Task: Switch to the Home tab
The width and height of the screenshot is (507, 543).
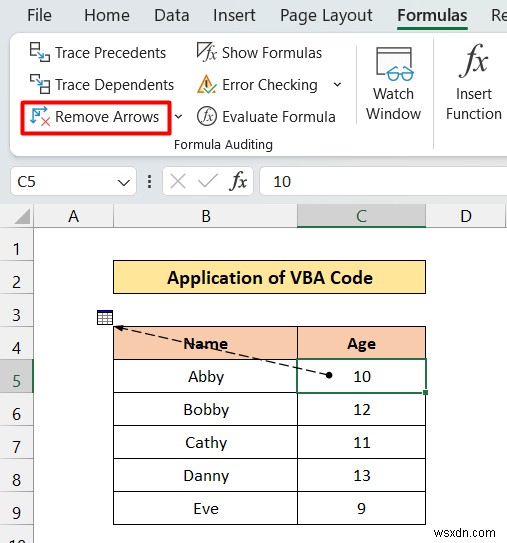Action: tap(107, 16)
